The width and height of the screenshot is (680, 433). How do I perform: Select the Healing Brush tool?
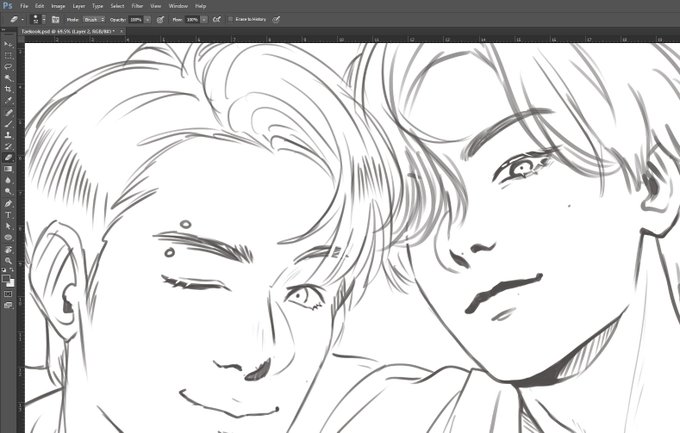[x=8, y=112]
